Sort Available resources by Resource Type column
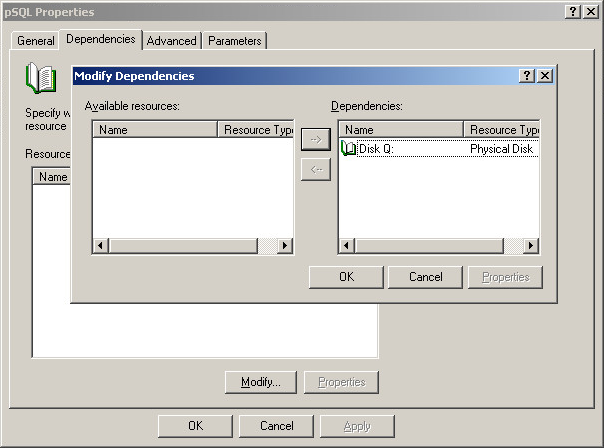 (255, 129)
